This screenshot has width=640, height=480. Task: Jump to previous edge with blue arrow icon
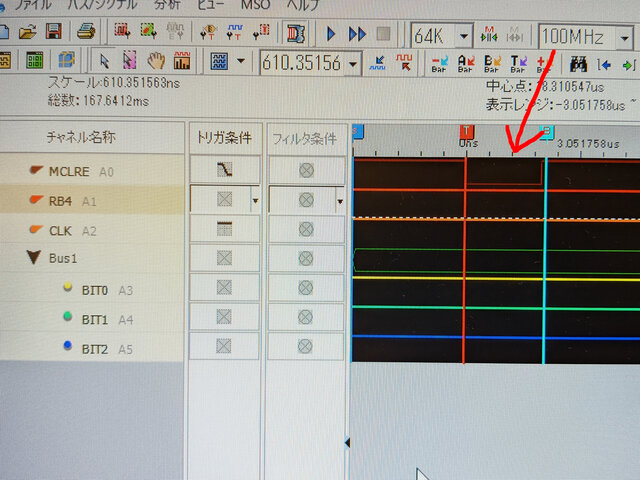tap(378, 63)
